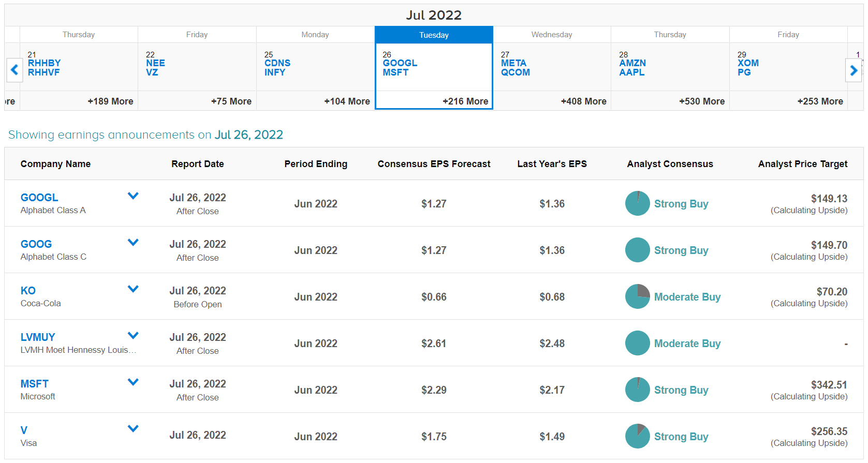This screenshot has width=868, height=463.
Task: Show +408 More for July 27
Action: (583, 101)
